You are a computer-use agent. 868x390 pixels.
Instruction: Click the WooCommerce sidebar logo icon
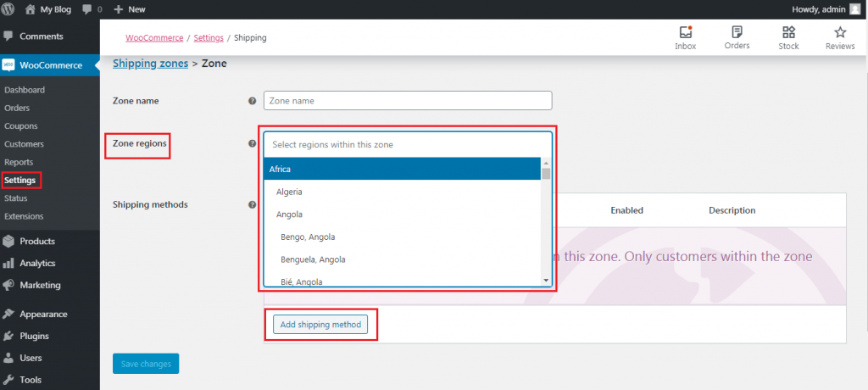(8, 65)
